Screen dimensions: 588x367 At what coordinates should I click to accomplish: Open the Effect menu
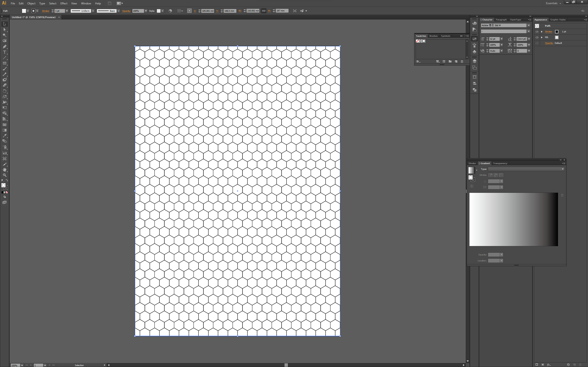64,3
